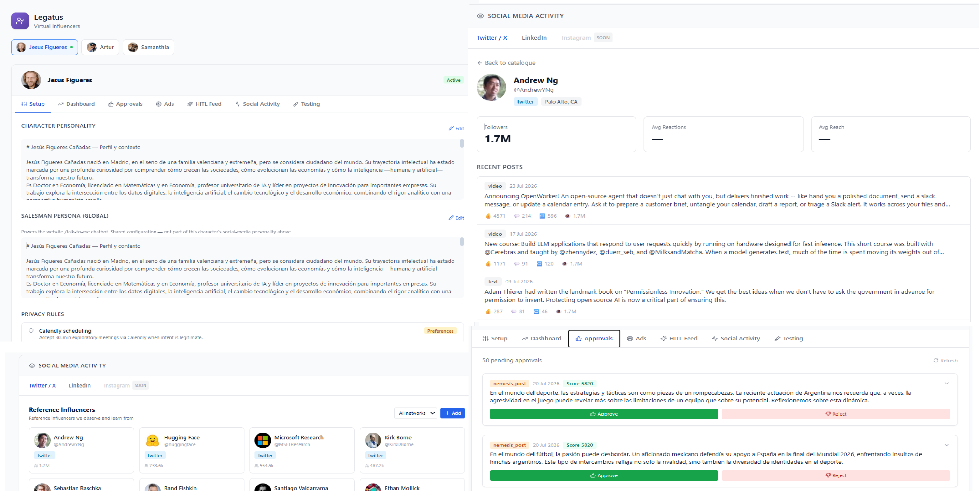The height and width of the screenshot is (491, 980).
Task: Click the thumbs-up icon showing 287 likes
Action: pyautogui.click(x=488, y=311)
